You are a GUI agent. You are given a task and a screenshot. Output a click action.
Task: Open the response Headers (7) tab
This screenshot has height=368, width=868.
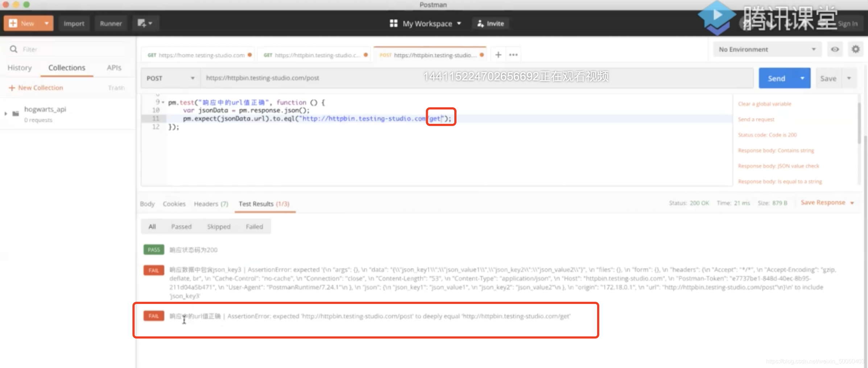pyautogui.click(x=211, y=204)
